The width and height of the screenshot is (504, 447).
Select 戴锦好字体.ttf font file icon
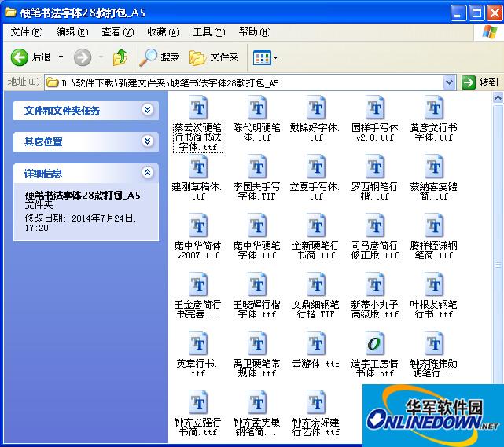coord(316,108)
